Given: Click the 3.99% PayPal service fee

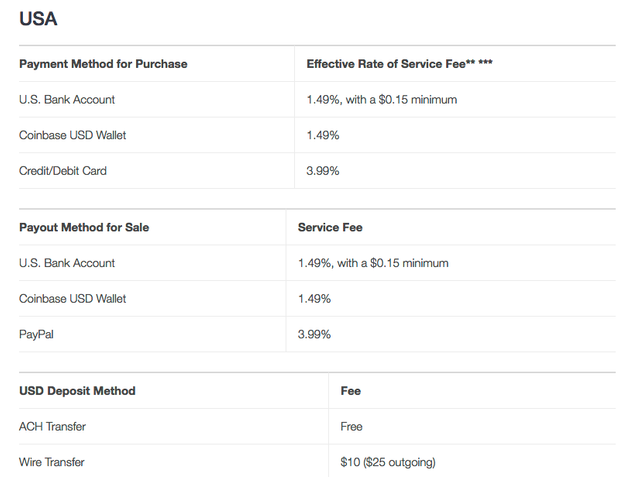Looking at the screenshot, I should pyautogui.click(x=314, y=334).
